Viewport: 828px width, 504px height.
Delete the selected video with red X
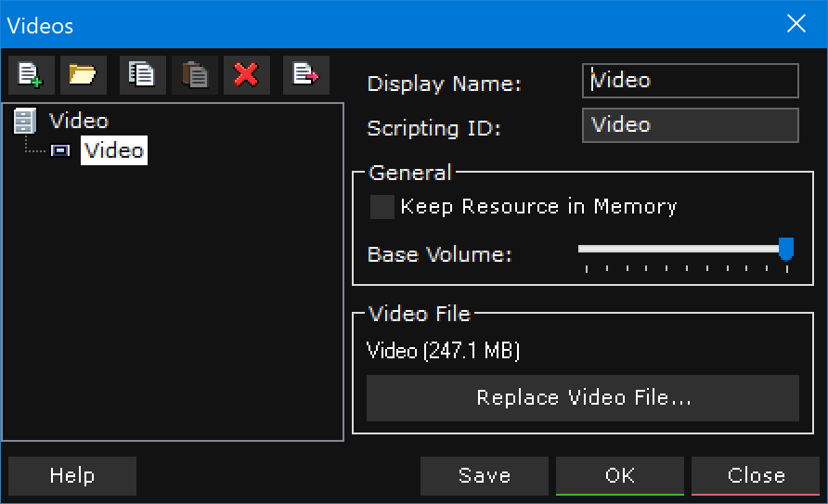247,74
